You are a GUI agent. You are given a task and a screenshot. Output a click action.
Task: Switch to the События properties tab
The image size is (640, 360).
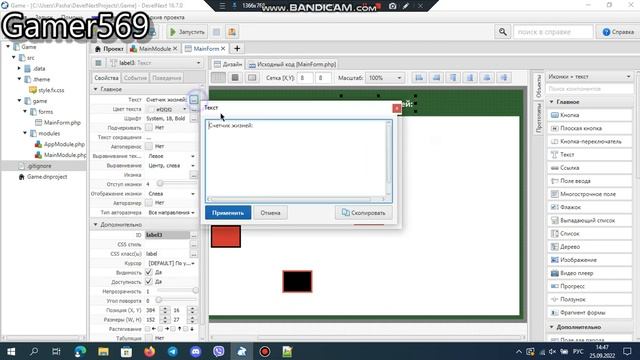(135, 78)
